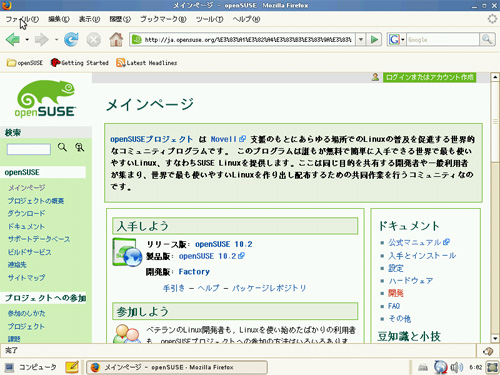Screen dimensions: 500x375
Task: Open sidebar サポートデータベース link
Action: coord(39,239)
